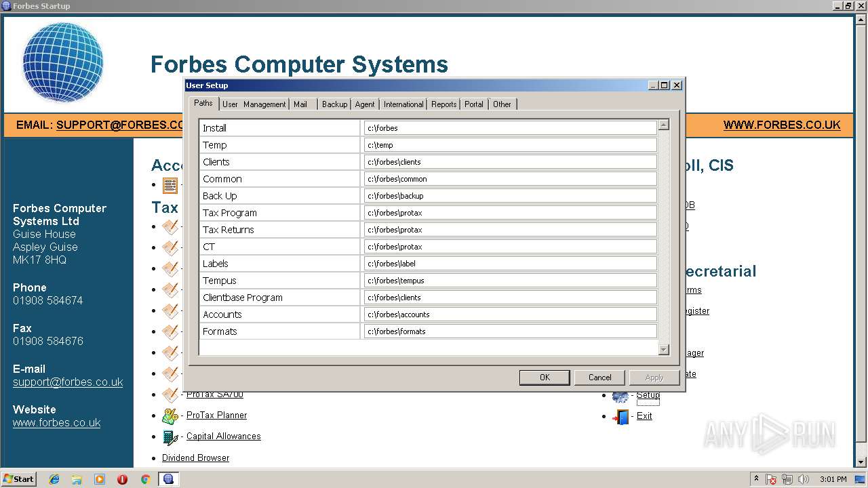Open Windows Explorer folder icon in taskbar
Viewport: 868px width, 488px height.
77,479
